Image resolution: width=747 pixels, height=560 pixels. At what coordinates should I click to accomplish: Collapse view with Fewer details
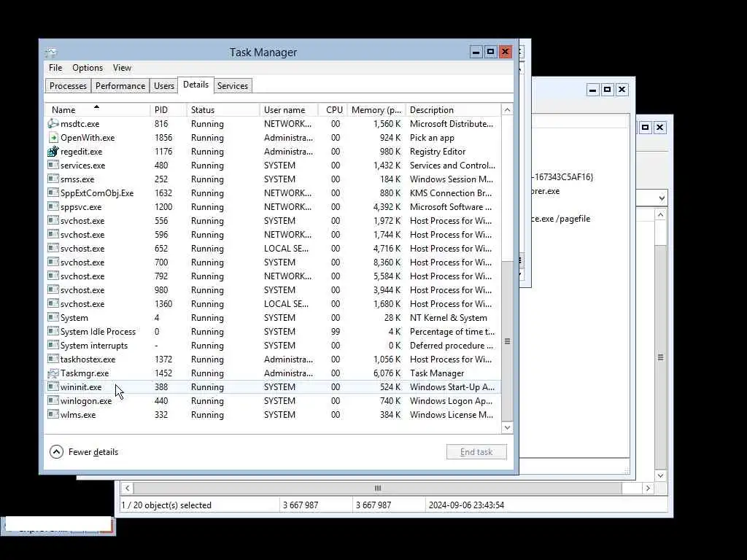84,451
